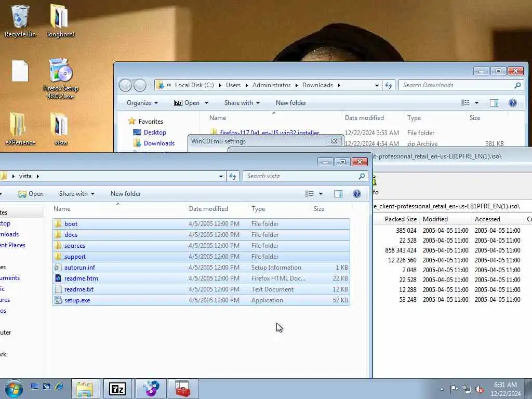532x399 pixels.
Task: Select the sources folder
Action: click(x=201, y=246)
